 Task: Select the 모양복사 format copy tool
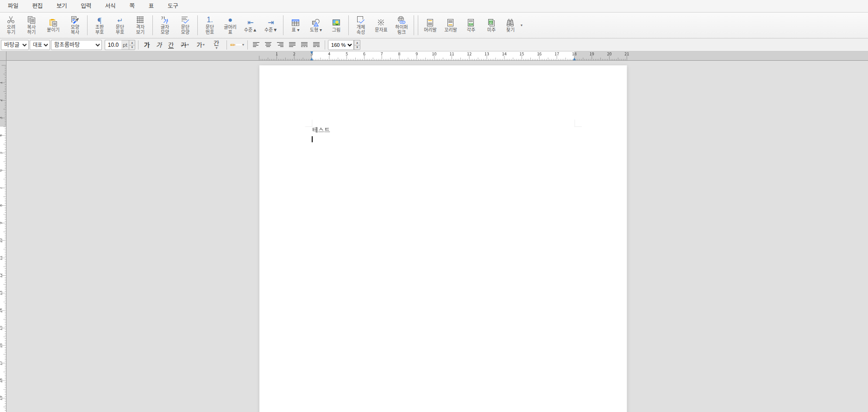pyautogui.click(x=75, y=25)
